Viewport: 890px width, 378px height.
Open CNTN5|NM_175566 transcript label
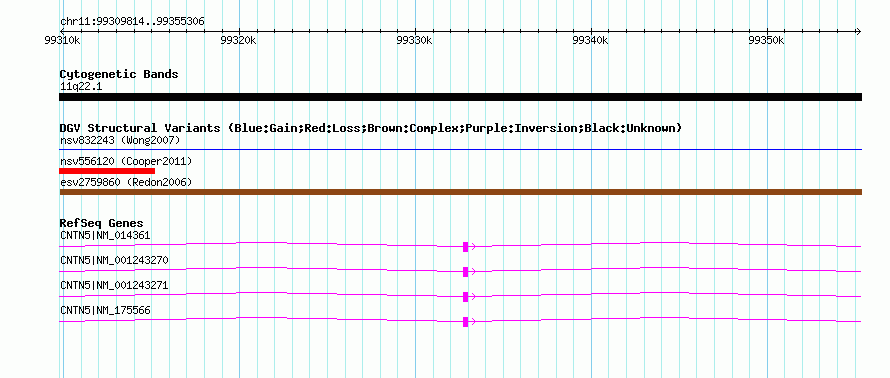[x=105, y=310]
